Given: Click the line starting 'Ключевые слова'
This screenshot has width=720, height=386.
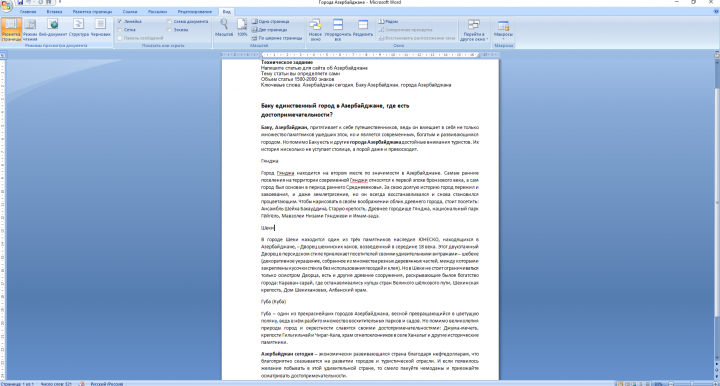Looking at the screenshot, I should click(x=356, y=85).
